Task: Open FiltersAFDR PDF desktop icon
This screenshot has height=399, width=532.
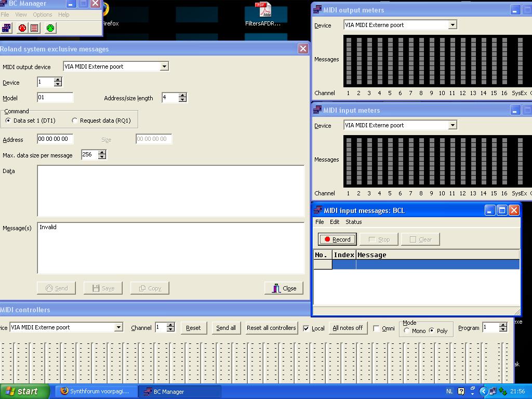Action: 263,14
